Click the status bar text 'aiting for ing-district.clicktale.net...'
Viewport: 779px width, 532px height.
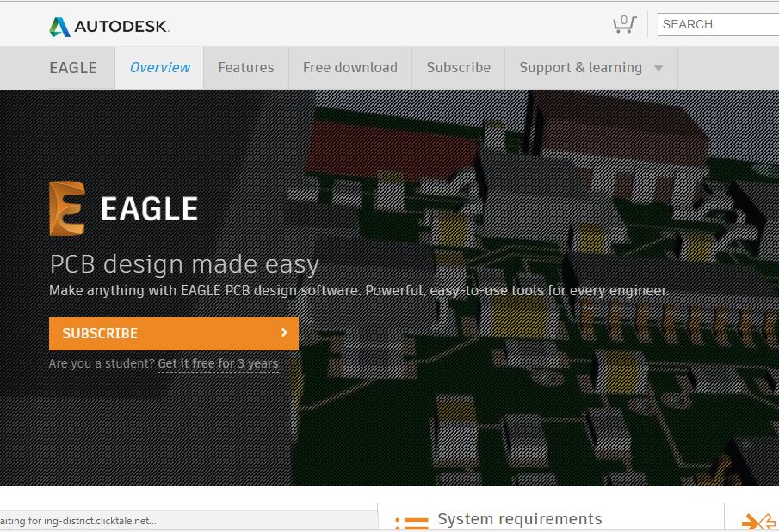pyautogui.click(x=78, y=521)
